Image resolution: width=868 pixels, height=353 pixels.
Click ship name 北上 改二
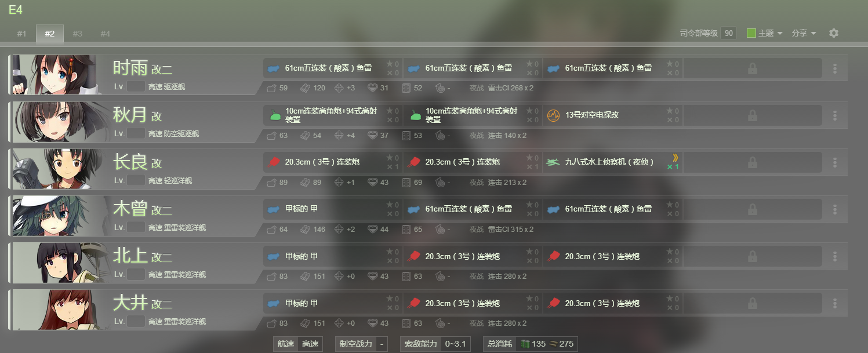point(143,256)
